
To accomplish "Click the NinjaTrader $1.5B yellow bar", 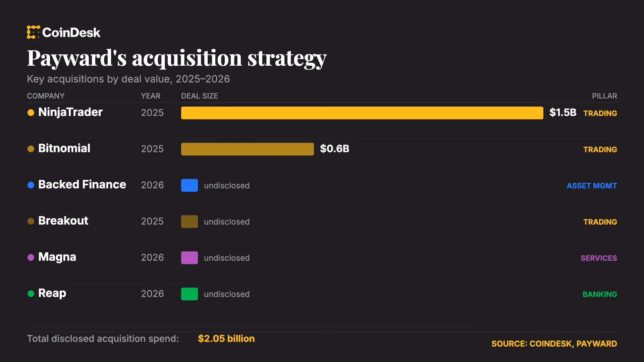I will pos(362,113).
